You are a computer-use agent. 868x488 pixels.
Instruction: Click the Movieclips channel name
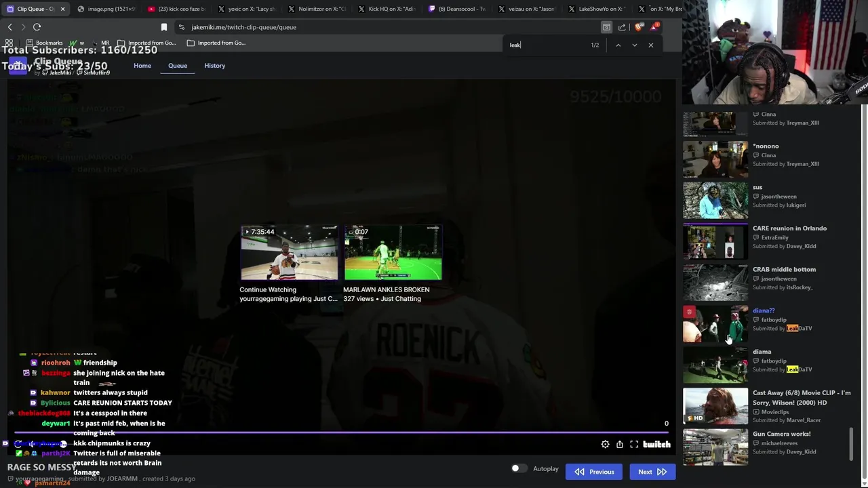click(x=774, y=411)
